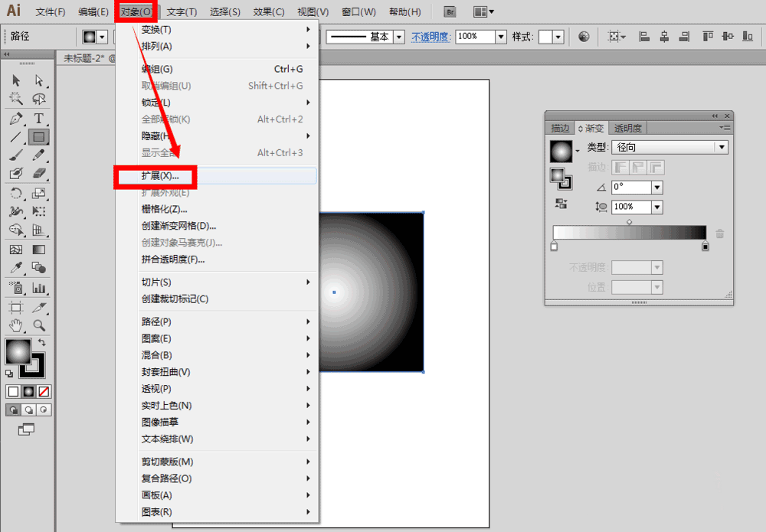Click the 不透明度 link in control bar
766x532 pixels.
pyautogui.click(x=430, y=37)
